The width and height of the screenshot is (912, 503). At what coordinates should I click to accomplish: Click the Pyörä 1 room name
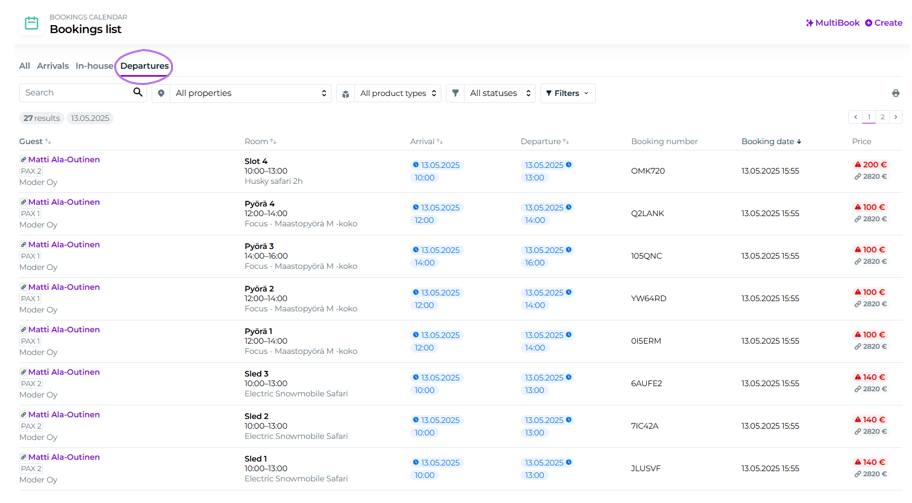tap(258, 331)
